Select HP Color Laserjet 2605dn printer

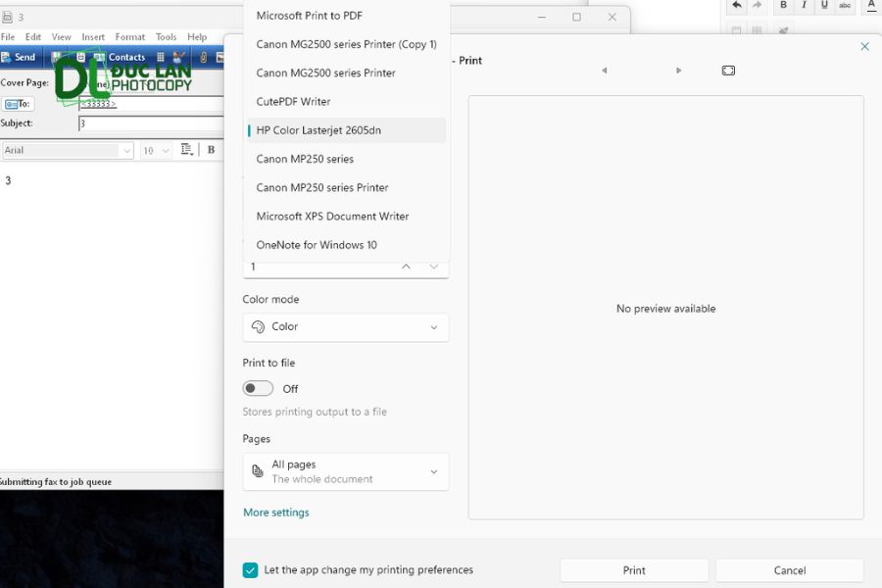click(x=346, y=130)
